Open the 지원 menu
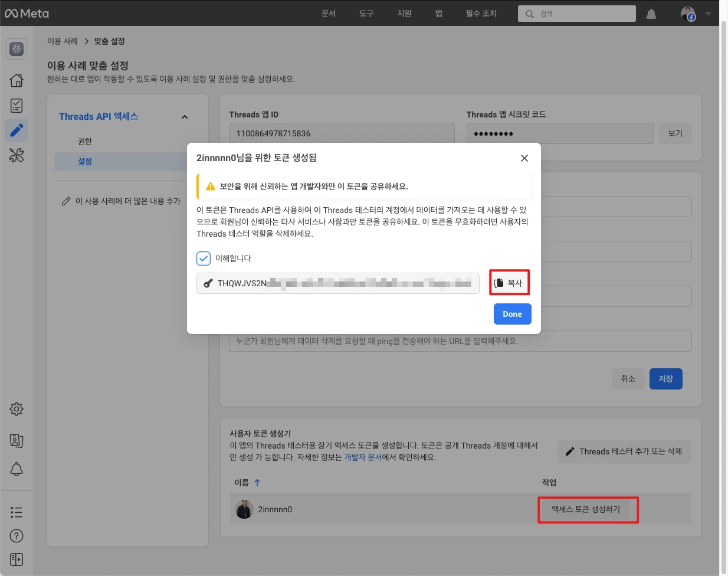The height and width of the screenshot is (576, 728). pyautogui.click(x=404, y=14)
